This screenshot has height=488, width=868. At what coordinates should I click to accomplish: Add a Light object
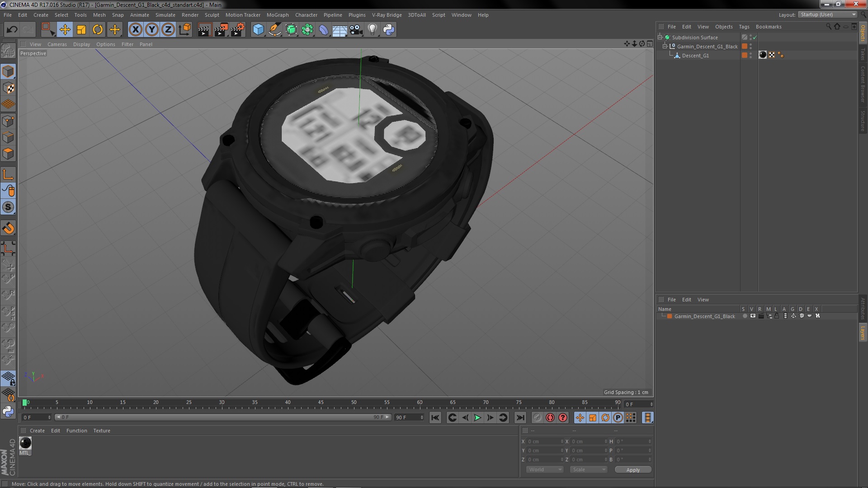click(372, 30)
